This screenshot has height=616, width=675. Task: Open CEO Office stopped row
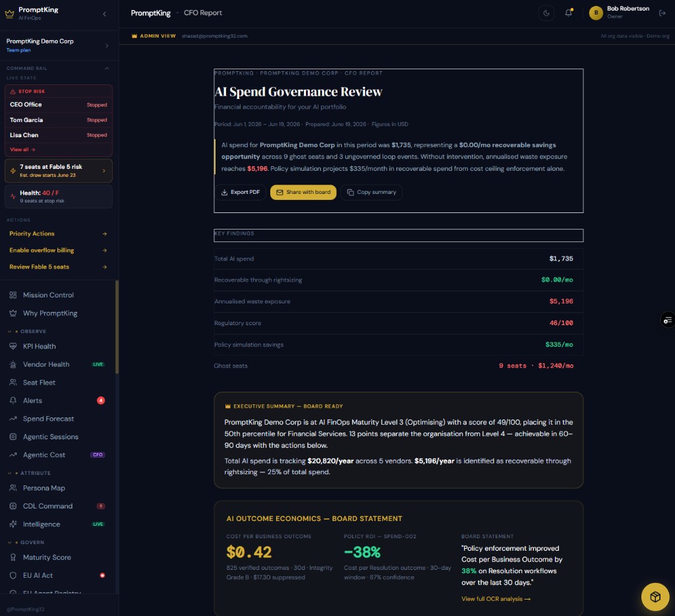pyautogui.click(x=59, y=105)
